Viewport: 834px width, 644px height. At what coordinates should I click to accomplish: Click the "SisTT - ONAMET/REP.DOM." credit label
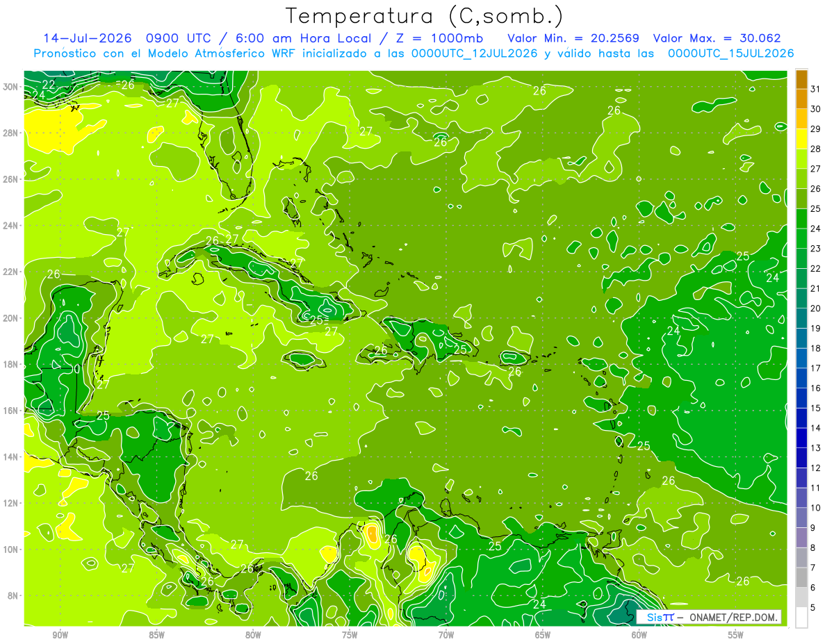click(709, 617)
